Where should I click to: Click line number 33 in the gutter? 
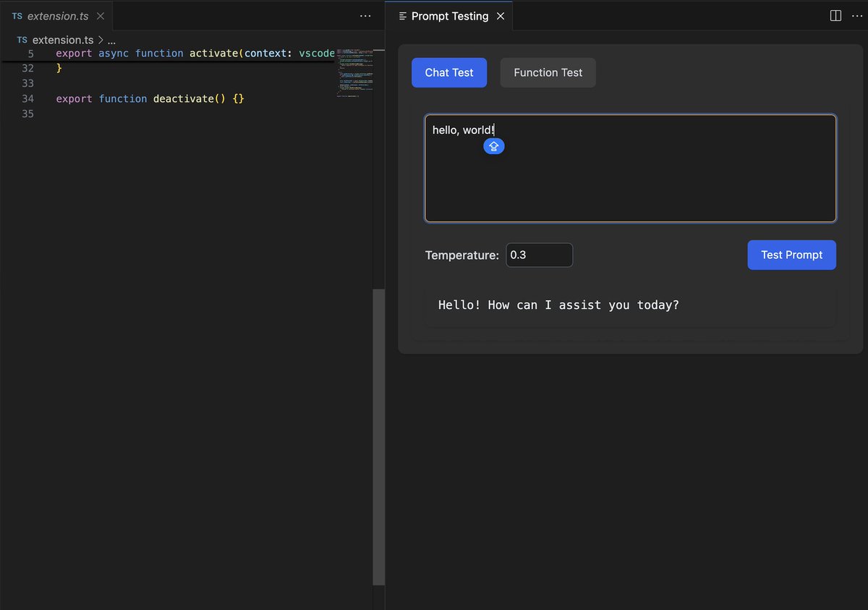click(x=27, y=83)
